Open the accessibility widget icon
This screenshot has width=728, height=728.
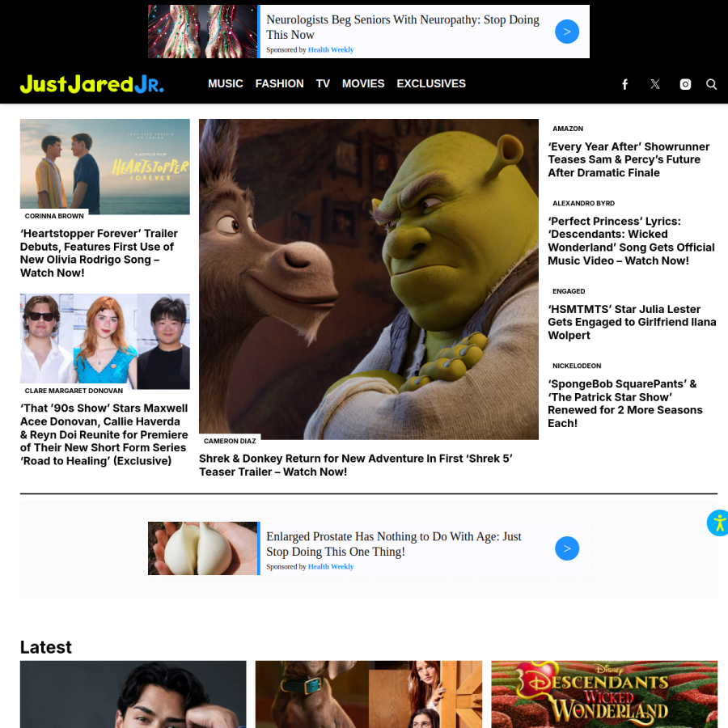point(717,523)
